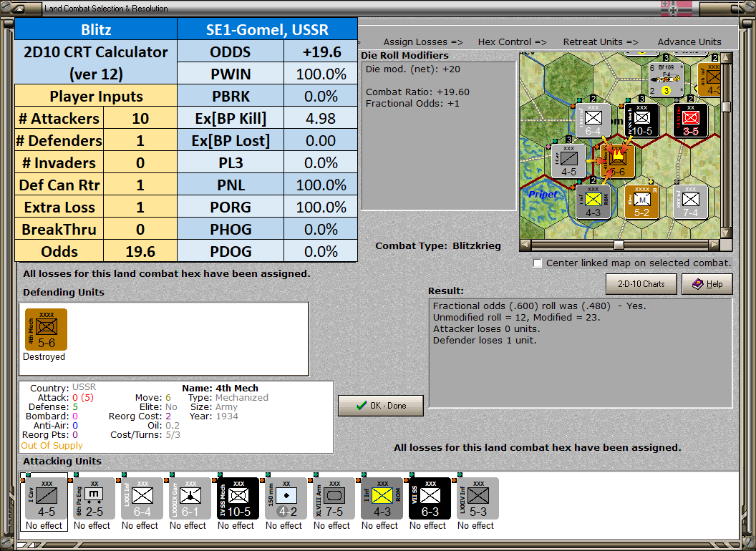Select the VII SS 6-3 attacking unit
The height and width of the screenshot is (551, 756).
[430, 499]
